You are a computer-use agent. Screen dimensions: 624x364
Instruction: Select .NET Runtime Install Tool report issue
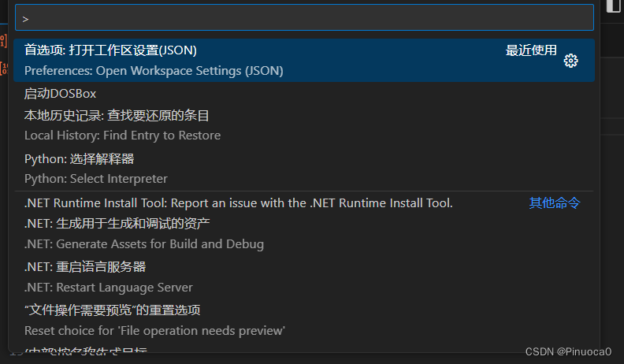304,203
